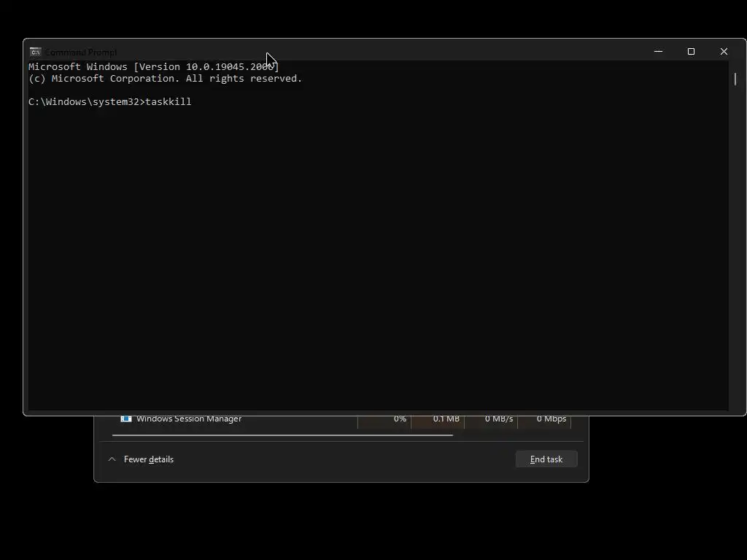
Task: Close the Command Prompt window
Action: point(724,52)
